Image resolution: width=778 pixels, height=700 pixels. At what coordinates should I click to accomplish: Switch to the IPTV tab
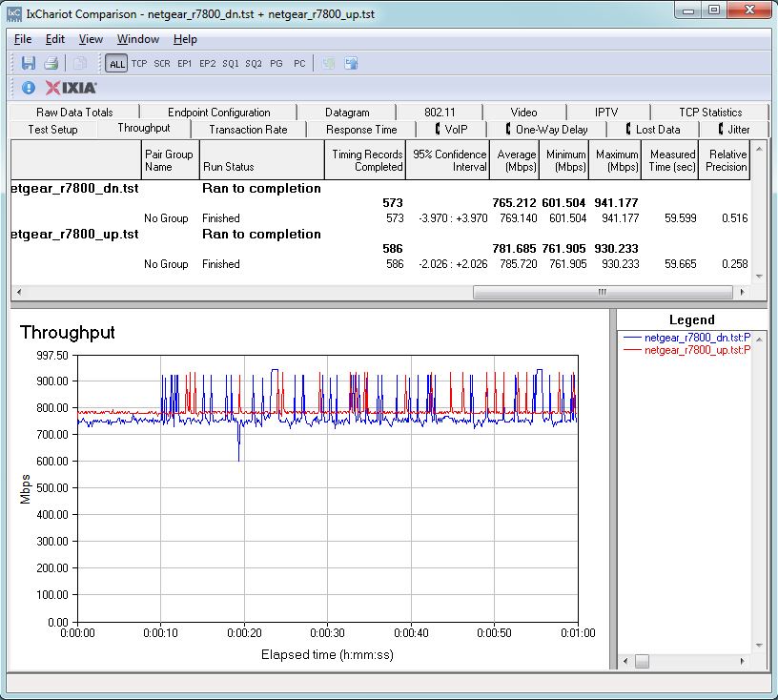point(606,113)
